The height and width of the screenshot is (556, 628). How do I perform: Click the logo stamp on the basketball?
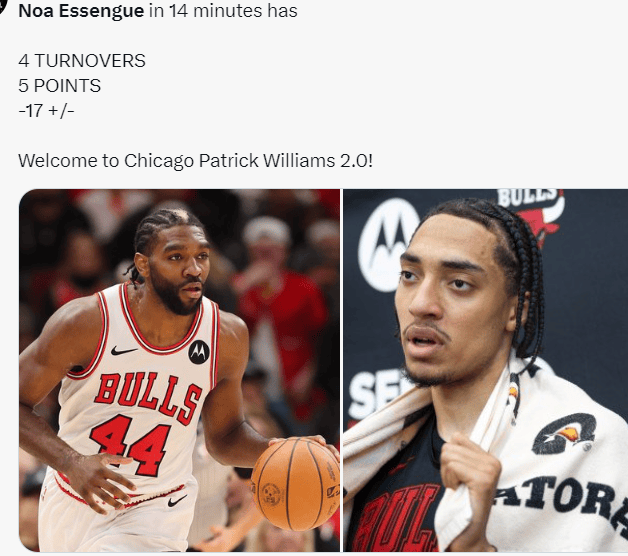272,494
